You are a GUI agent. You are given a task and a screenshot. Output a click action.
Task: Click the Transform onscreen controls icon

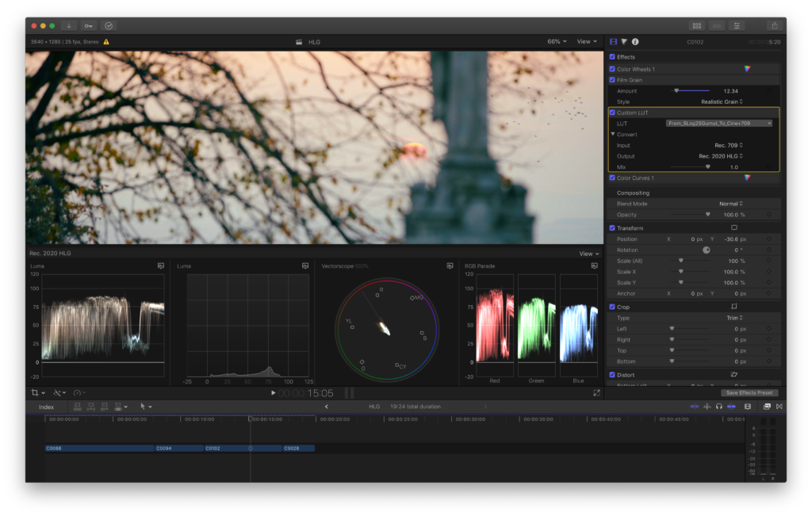[734, 227]
